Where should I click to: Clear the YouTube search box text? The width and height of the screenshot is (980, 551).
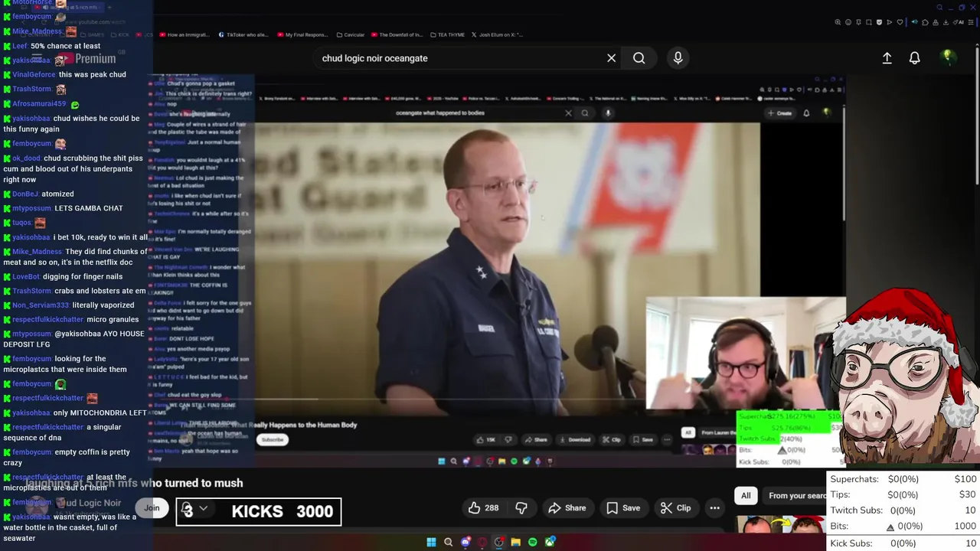click(611, 58)
